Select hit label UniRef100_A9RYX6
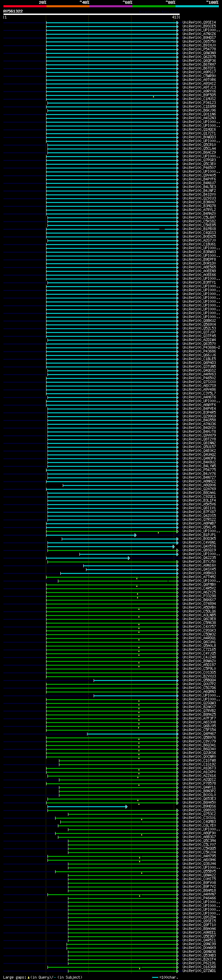Screen dimensions: 222x980 pos(199,91)
